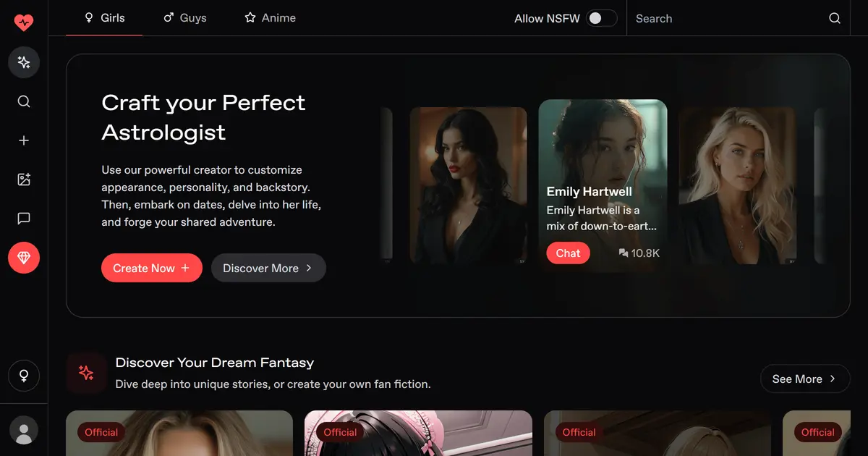Open the chat bubble icon in sidebar
The image size is (868, 456).
pos(24,219)
